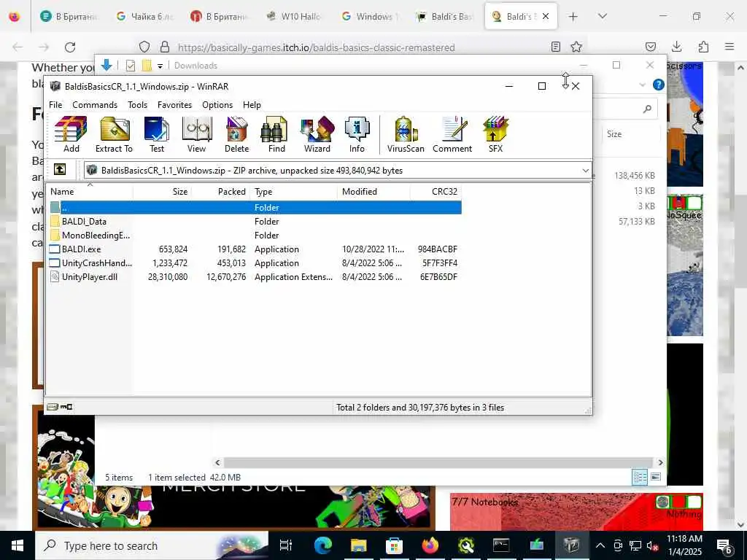
Task: Switch Explorer to details view
Action: (x=640, y=477)
